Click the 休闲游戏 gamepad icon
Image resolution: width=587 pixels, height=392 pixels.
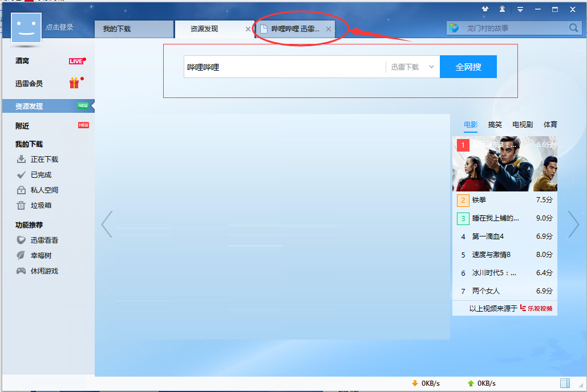[x=21, y=271]
